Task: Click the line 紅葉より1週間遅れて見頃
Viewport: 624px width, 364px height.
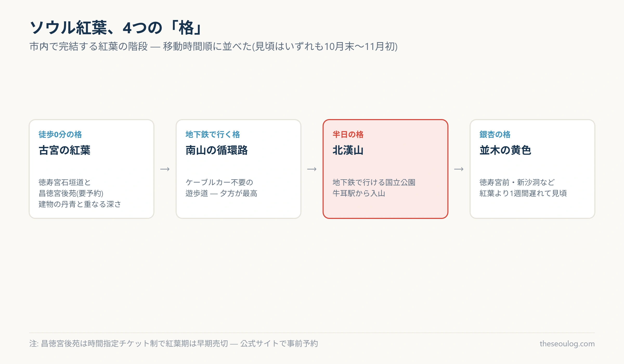Action: pyautogui.click(x=523, y=193)
